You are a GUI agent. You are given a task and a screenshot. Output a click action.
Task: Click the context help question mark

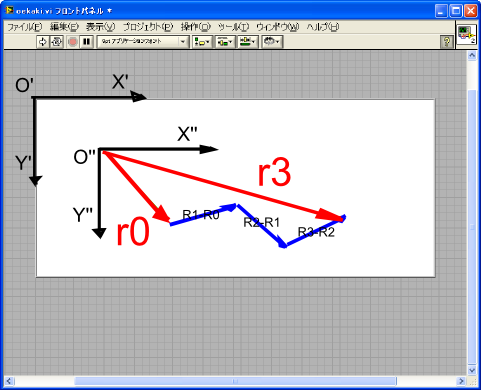(447, 42)
